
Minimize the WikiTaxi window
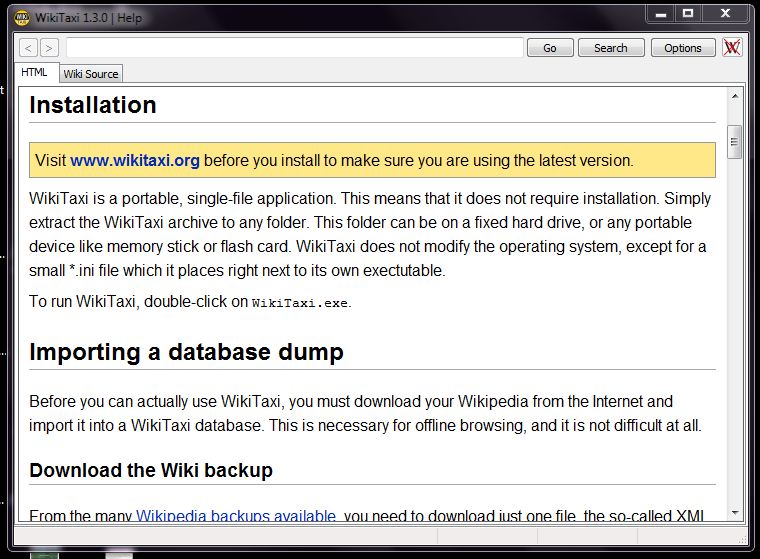click(660, 13)
